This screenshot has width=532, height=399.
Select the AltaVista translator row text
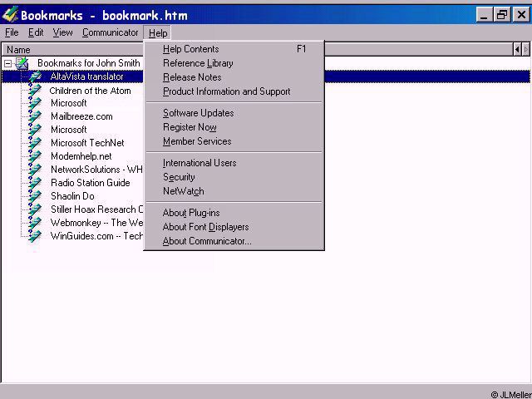coord(86,76)
